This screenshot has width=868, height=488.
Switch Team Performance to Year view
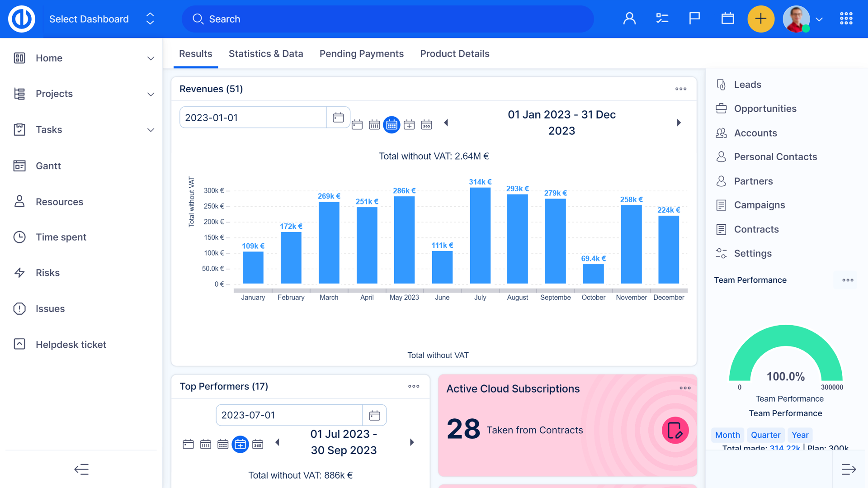click(x=800, y=435)
